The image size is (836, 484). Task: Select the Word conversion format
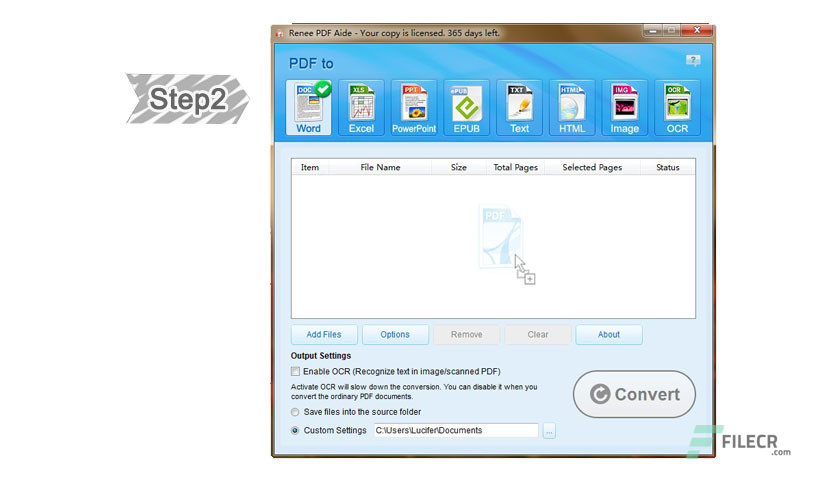309,108
